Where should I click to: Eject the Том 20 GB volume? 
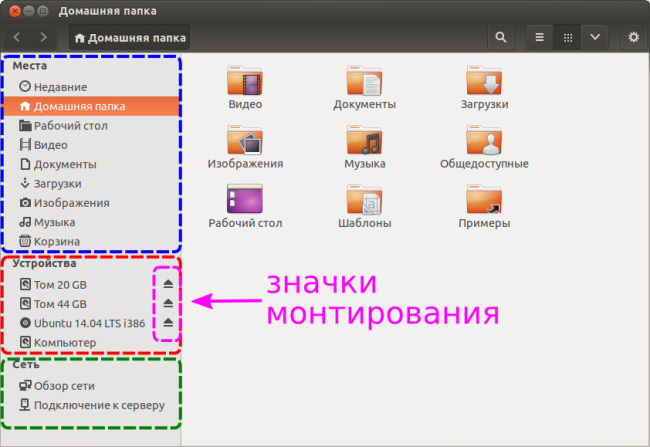(x=168, y=284)
